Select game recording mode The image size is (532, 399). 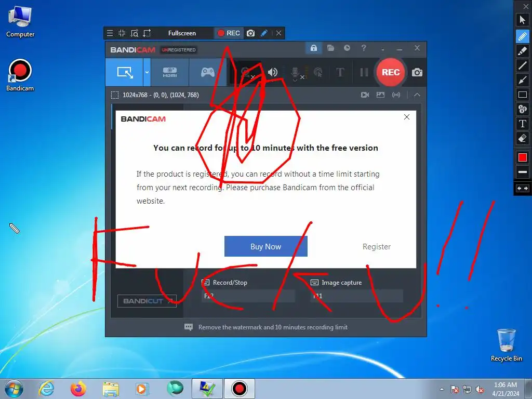point(208,72)
